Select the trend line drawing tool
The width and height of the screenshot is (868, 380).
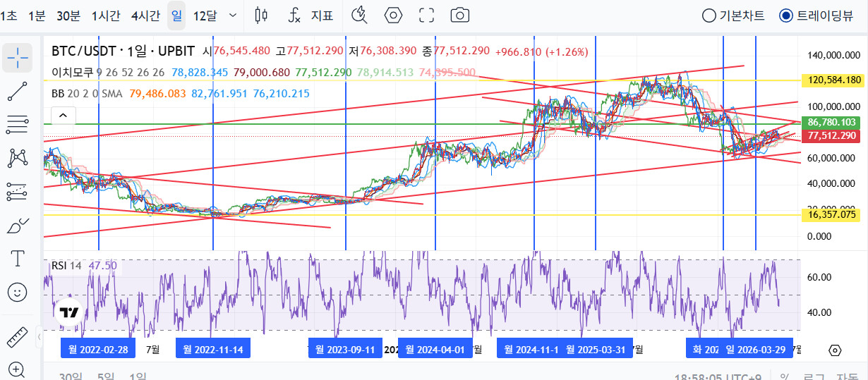[x=17, y=91]
